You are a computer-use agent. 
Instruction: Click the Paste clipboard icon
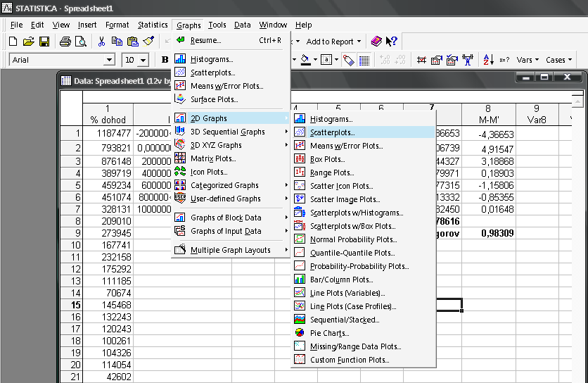pyautogui.click(x=133, y=42)
